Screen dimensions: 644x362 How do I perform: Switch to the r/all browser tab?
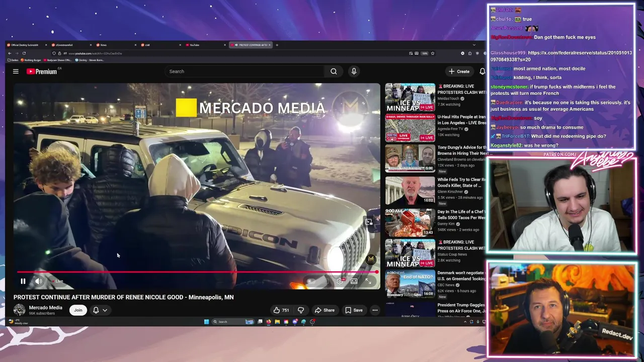click(160, 45)
